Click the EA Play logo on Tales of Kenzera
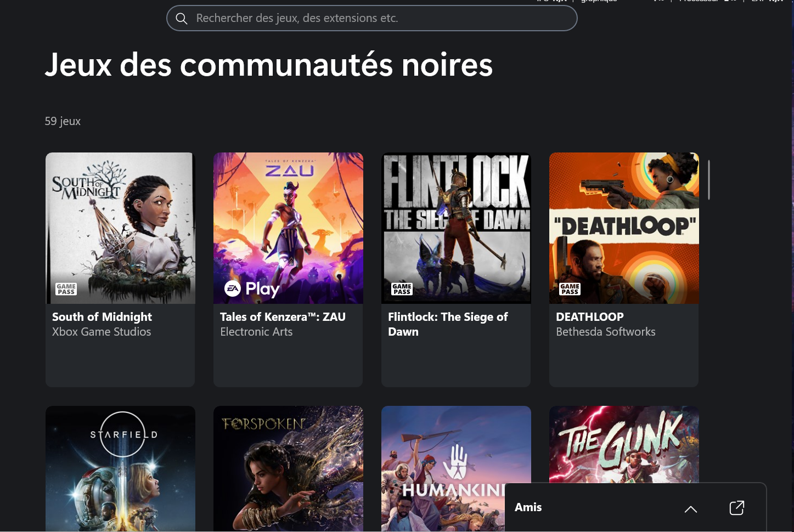Image resolution: width=794 pixels, height=532 pixels. [x=252, y=288]
